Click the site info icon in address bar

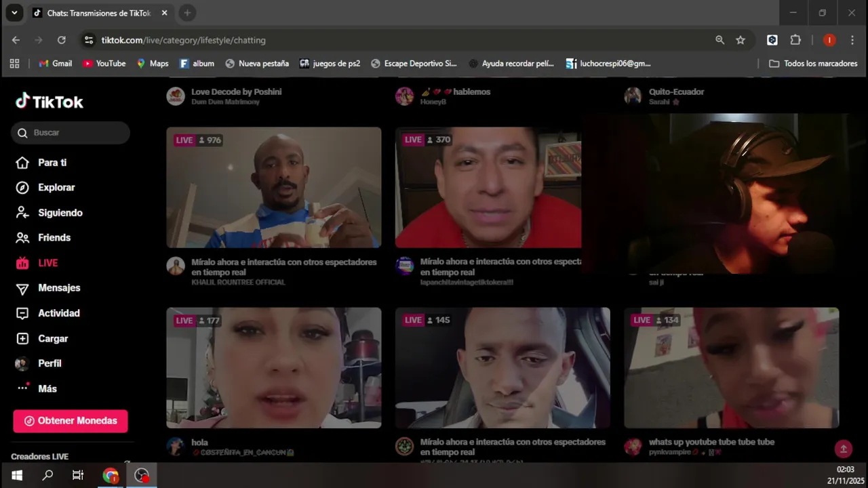tap(89, 40)
